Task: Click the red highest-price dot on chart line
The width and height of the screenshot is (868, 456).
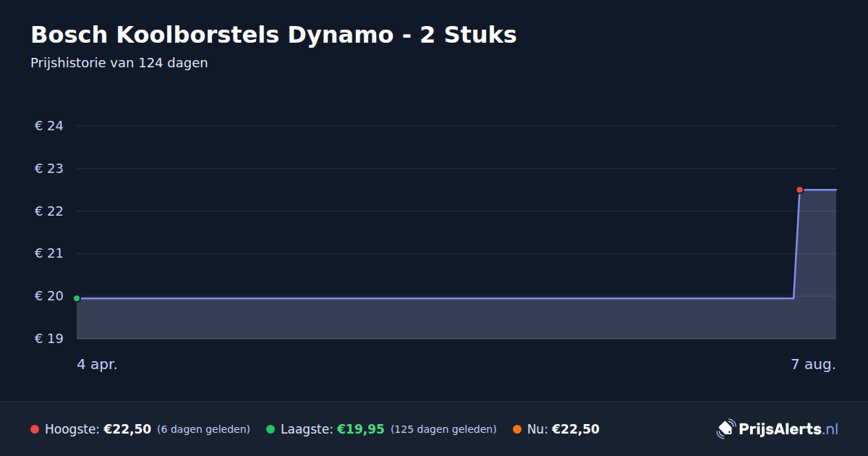Action: pyautogui.click(x=799, y=190)
